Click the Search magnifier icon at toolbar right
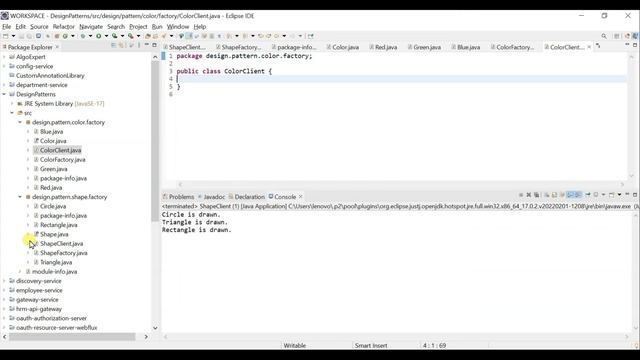This screenshot has height=360, width=640. [604, 36]
